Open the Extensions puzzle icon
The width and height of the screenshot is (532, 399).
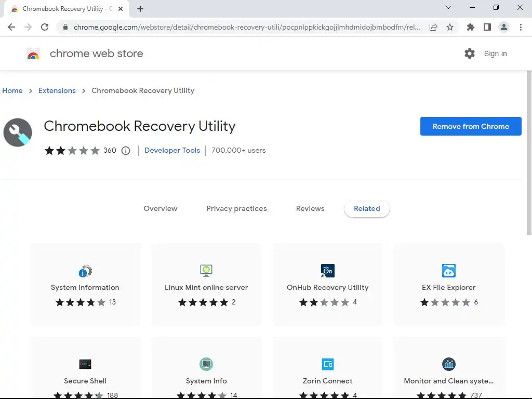point(470,27)
